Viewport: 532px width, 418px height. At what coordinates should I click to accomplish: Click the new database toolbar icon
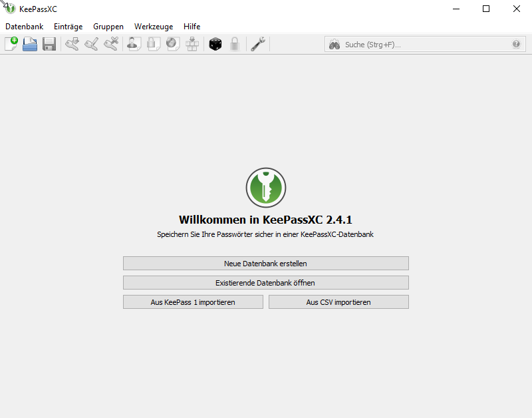[11, 44]
